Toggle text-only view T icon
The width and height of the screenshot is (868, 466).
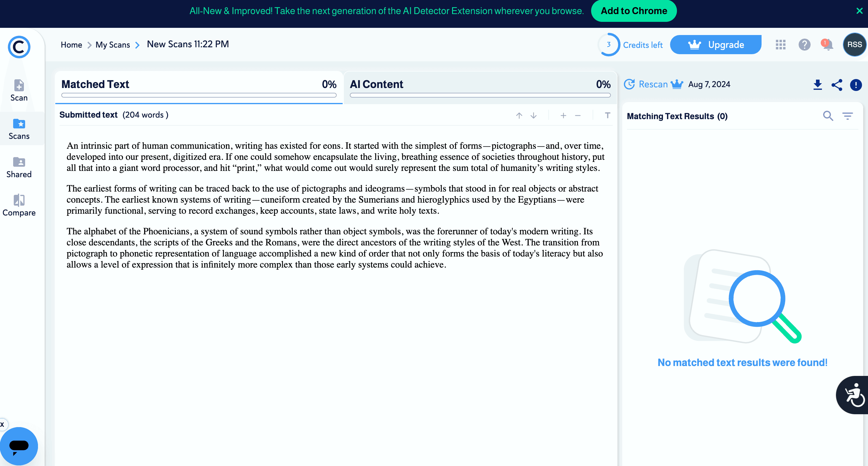pos(607,116)
